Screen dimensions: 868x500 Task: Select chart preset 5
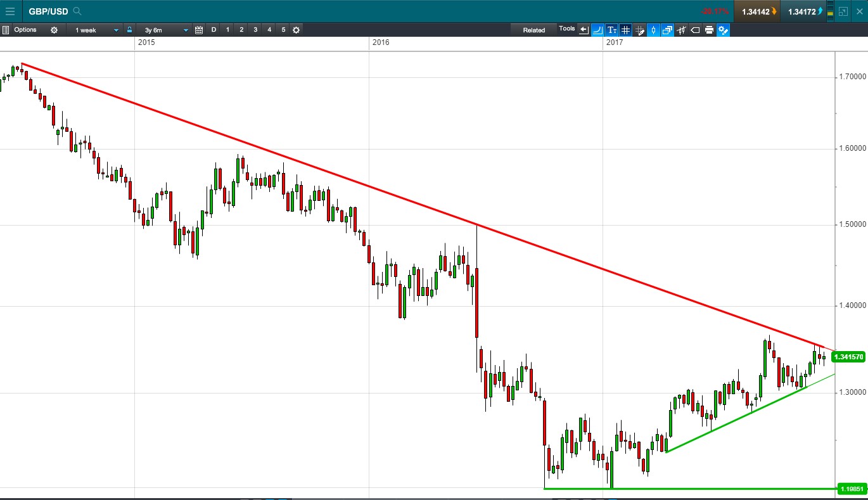point(283,30)
